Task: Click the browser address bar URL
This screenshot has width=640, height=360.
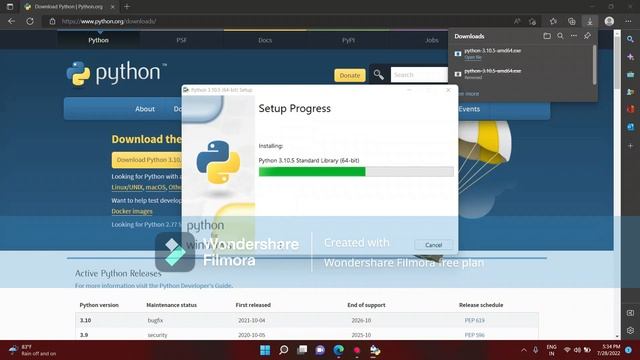Action: (109, 21)
